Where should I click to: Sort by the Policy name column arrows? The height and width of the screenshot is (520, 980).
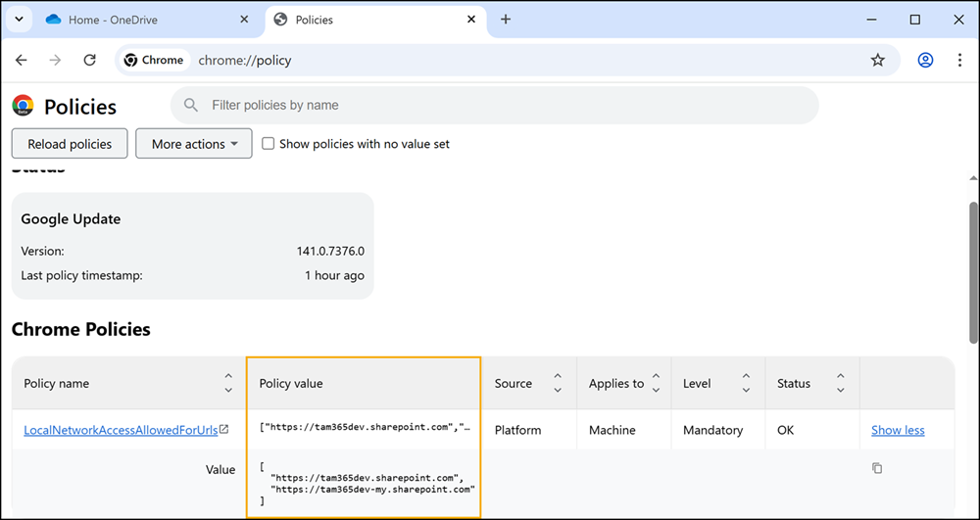(x=228, y=383)
